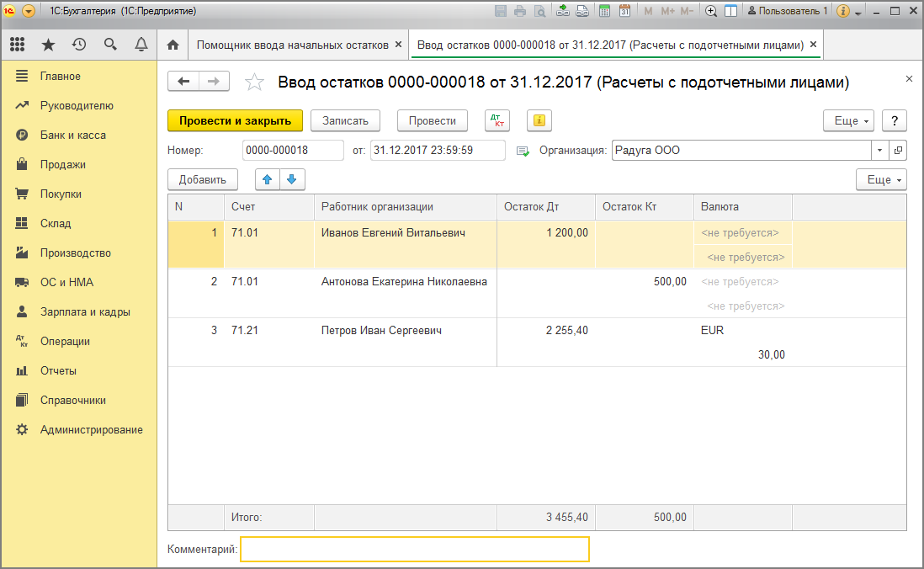Click the yellow info icon button
Screen dimensions: 924x569
point(539,120)
